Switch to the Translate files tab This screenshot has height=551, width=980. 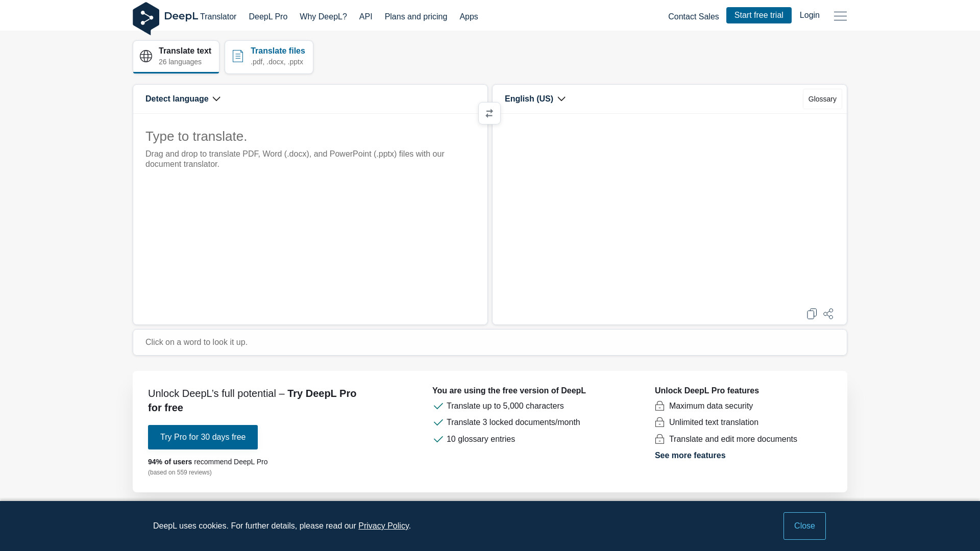(269, 57)
